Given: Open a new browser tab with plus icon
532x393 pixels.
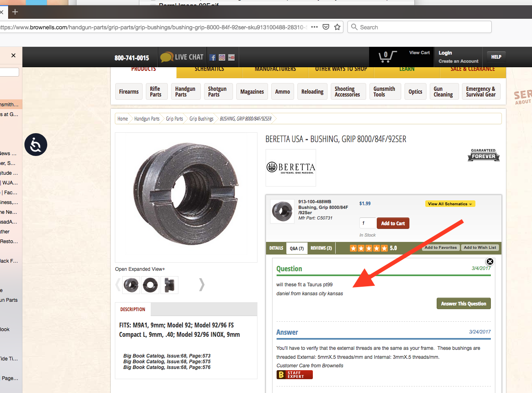Looking at the screenshot, I should 15,12.
